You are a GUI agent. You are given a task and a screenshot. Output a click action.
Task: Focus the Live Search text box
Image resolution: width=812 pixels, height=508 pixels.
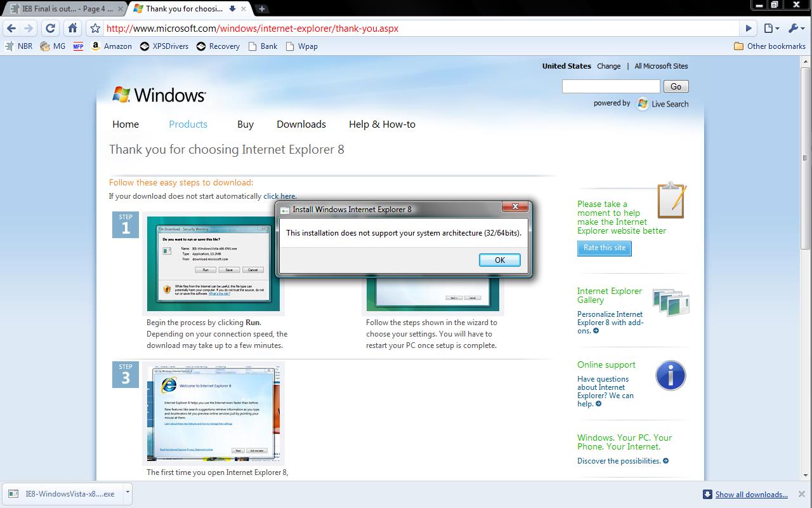(611, 86)
